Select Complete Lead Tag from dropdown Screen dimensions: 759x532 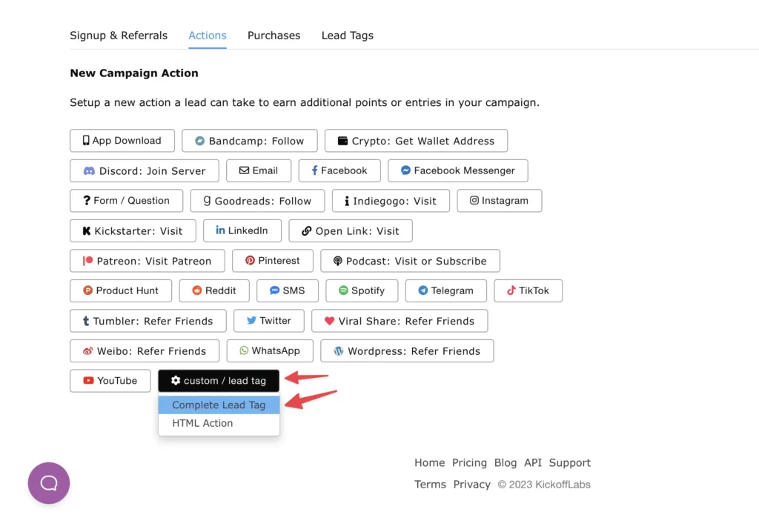tap(219, 405)
